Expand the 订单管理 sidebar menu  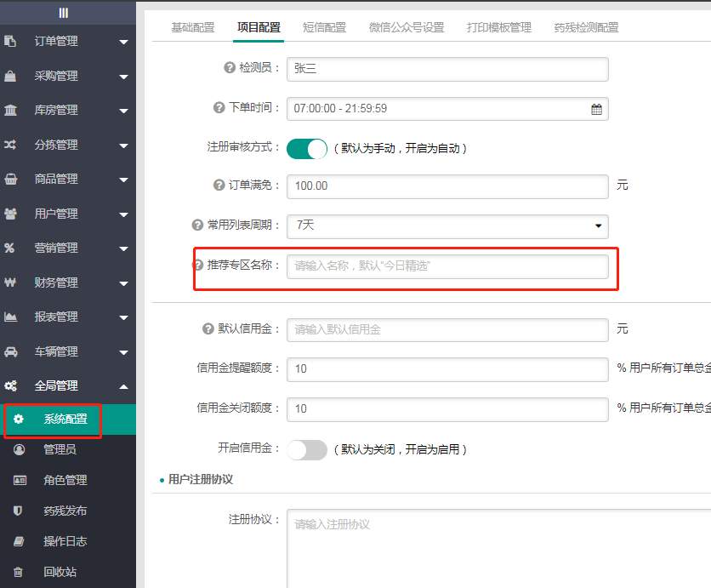68,42
